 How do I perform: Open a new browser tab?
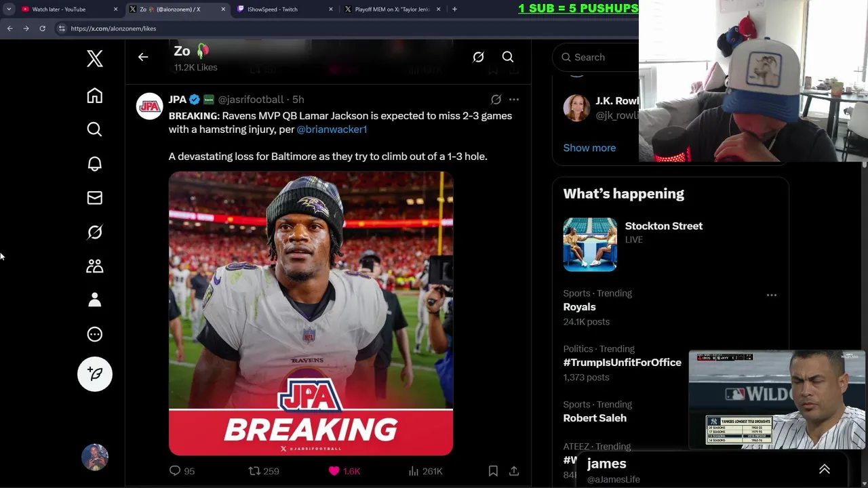[454, 9]
